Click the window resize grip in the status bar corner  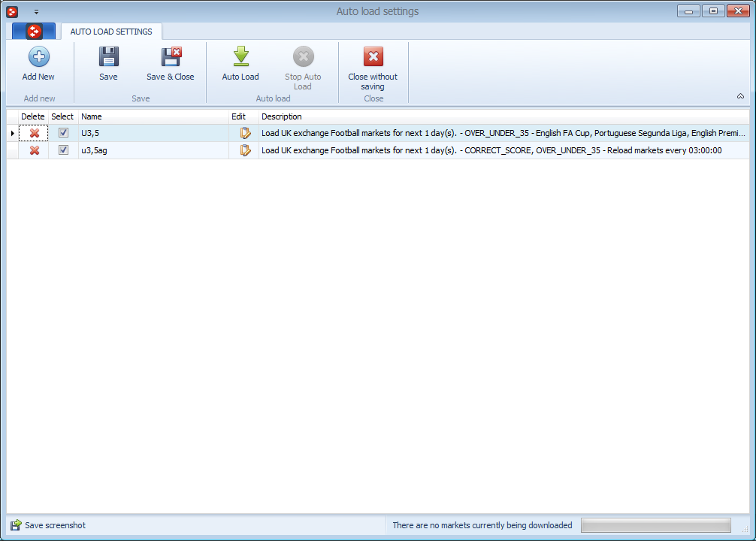(x=745, y=529)
